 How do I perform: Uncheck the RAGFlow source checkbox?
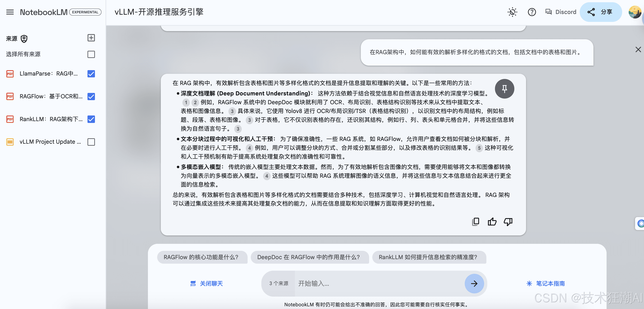pyautogui.click(x=91, y=97)
